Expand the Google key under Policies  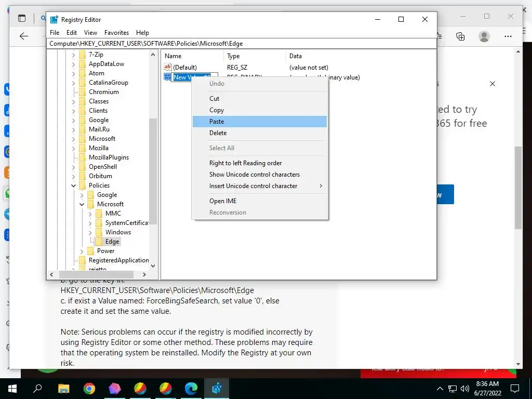82,195
